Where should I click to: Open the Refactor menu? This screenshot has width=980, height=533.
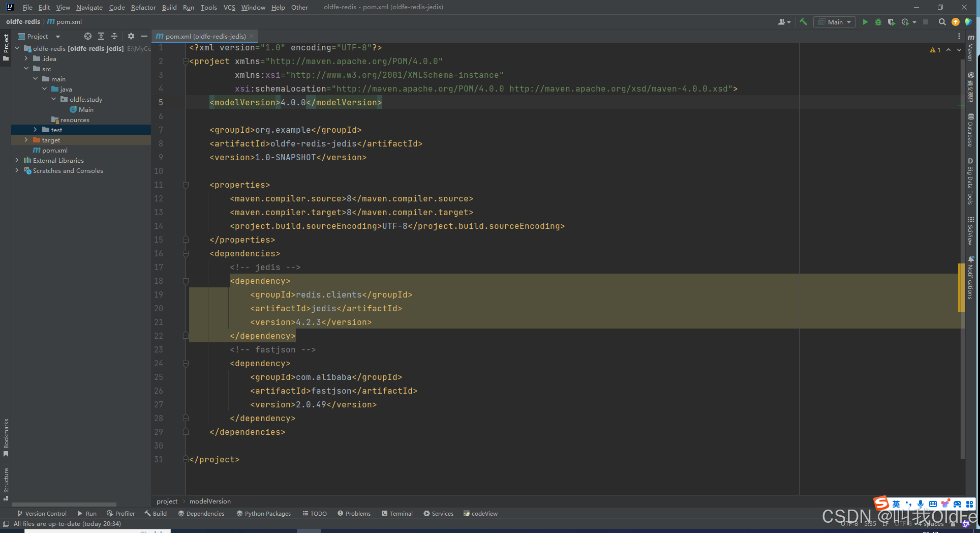143,7
